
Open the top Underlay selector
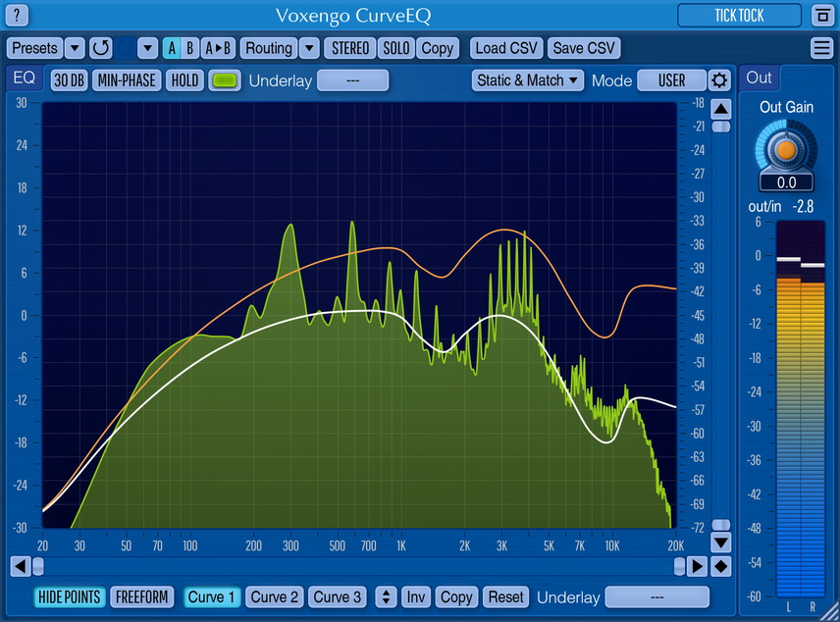[352, 80]
